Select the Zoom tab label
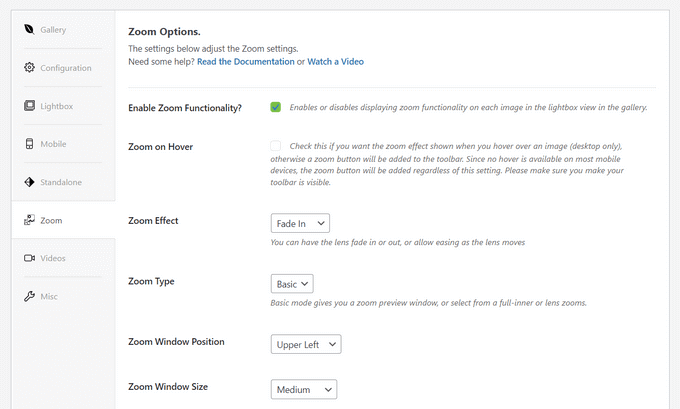The width and height of the screenshot is (680, 409). [51, 220]
